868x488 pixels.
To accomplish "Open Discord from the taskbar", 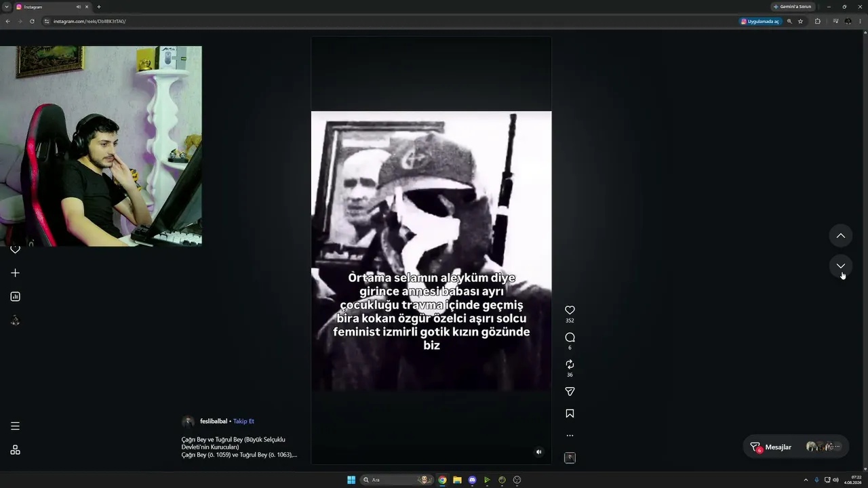I will coord(472,480).
